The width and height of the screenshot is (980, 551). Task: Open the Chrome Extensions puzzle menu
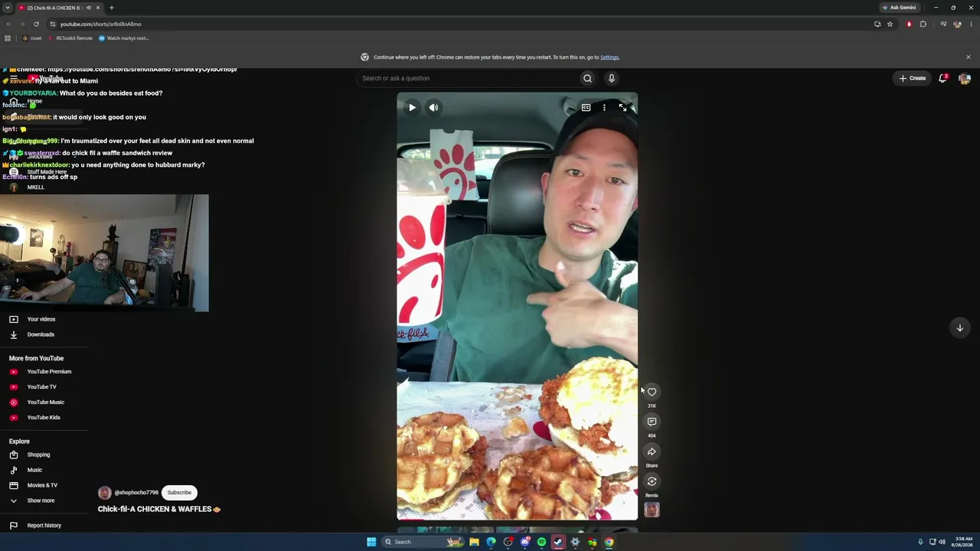pyautogui.click(x=923, y=24)
